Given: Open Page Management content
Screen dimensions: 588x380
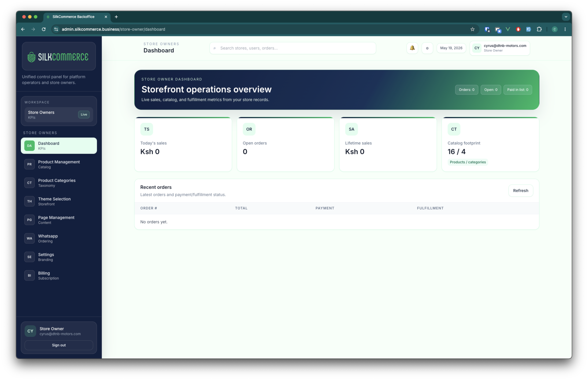Looking at the screenshot, I should [59, 220].
